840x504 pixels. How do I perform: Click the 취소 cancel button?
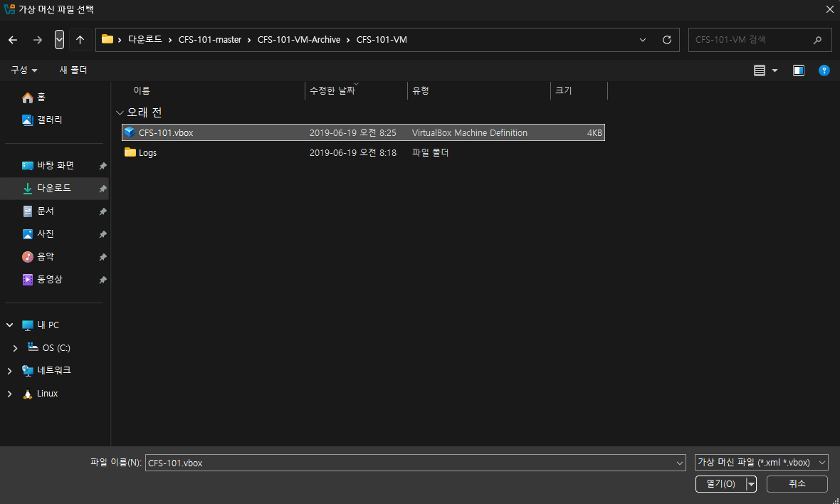coord(797,484)
